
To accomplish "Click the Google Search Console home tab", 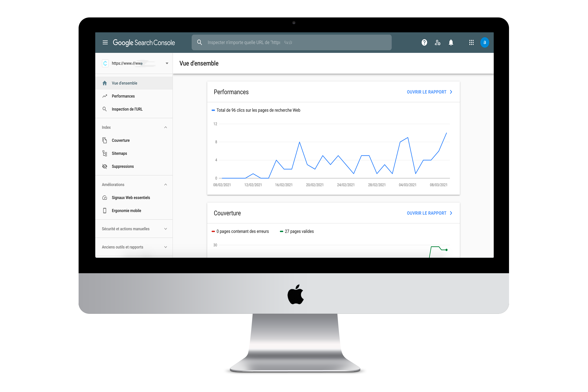I will tap(124, 83).
